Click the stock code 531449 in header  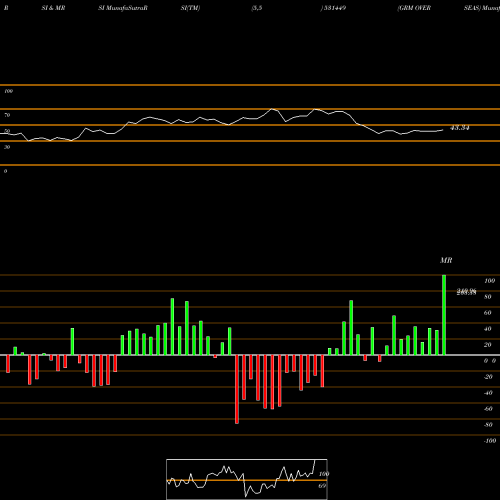334,8
